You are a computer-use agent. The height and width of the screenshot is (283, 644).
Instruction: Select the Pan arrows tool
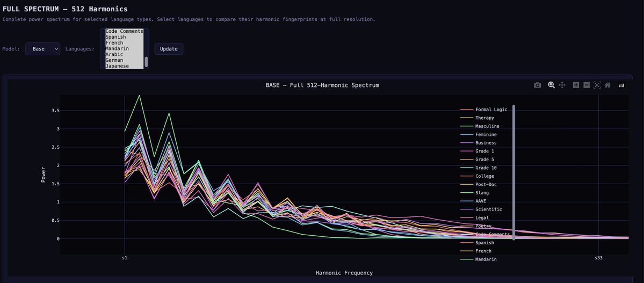pyautogui.click(x=562, y=85)
